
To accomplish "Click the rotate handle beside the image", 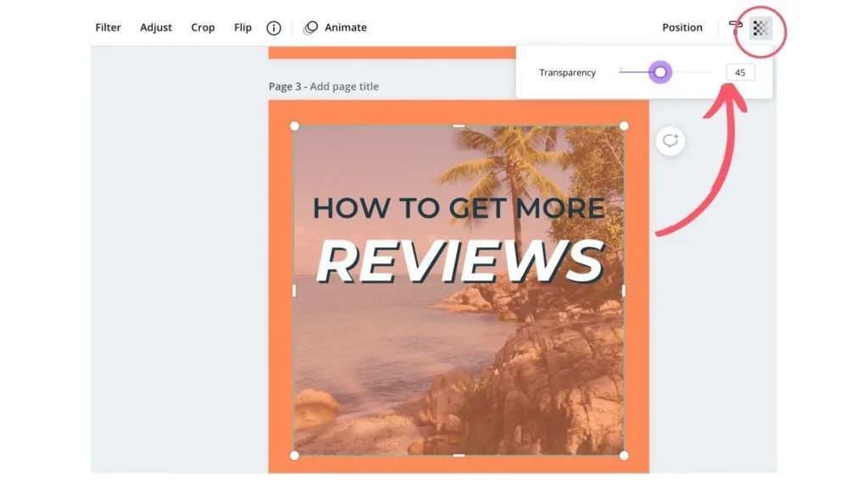I will 670,140.
